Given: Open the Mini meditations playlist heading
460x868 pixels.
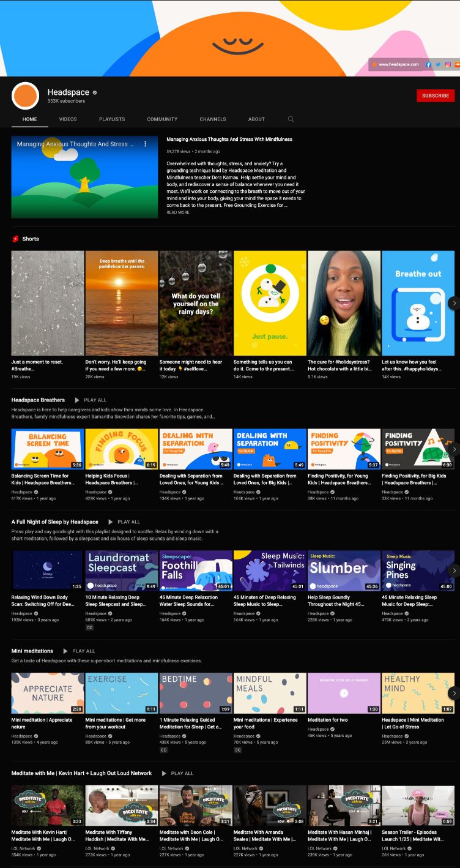Looking at the screenshot, I should pyautogui.click(x=32, y=651).
